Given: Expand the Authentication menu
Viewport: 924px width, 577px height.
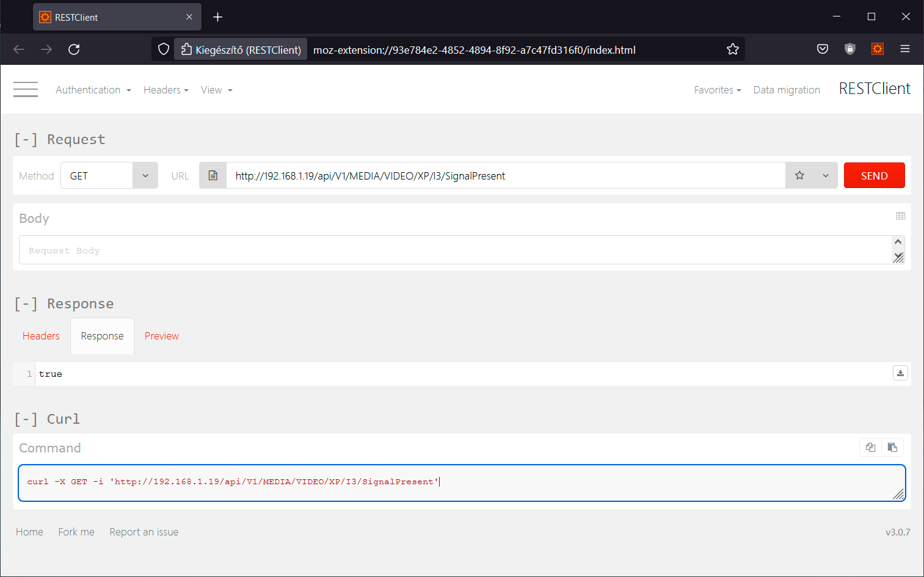Looking at the screenshot, I should (x=93, y=90).
